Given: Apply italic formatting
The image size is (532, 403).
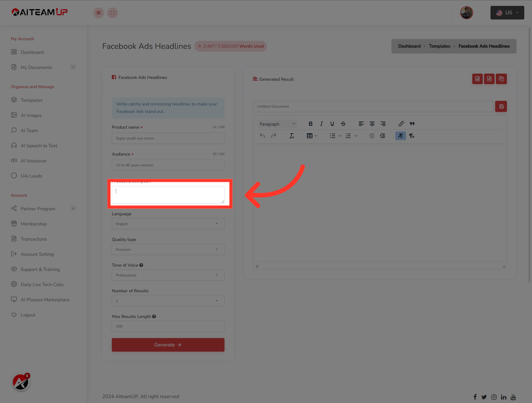Looking at the screenshot, I should click(321, 123).
